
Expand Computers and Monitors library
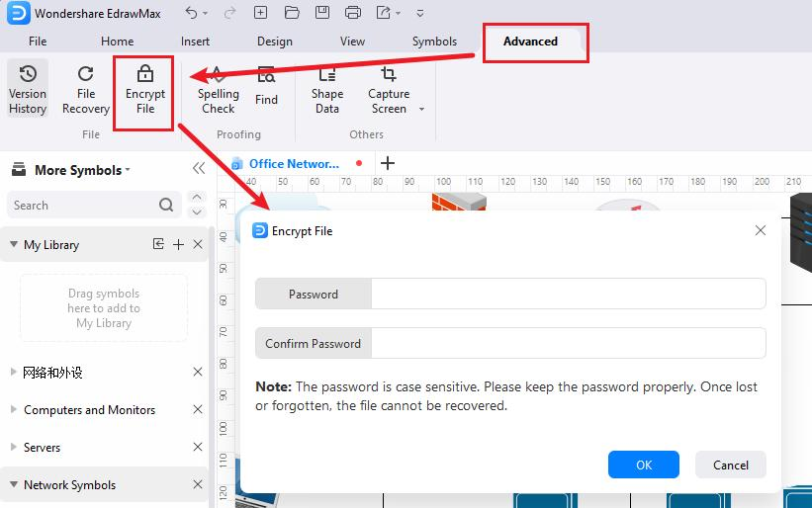tap(14, 409)
